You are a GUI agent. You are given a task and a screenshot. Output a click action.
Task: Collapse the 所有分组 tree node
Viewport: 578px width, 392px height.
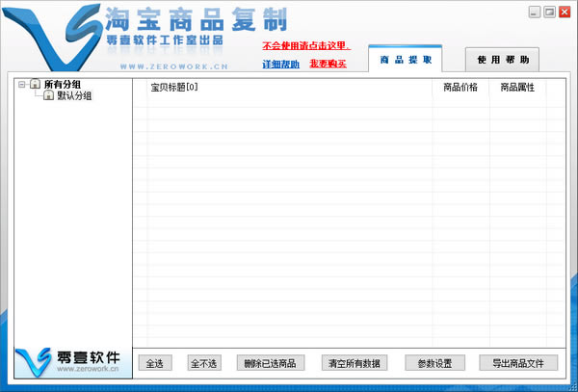tap(22, 85)
